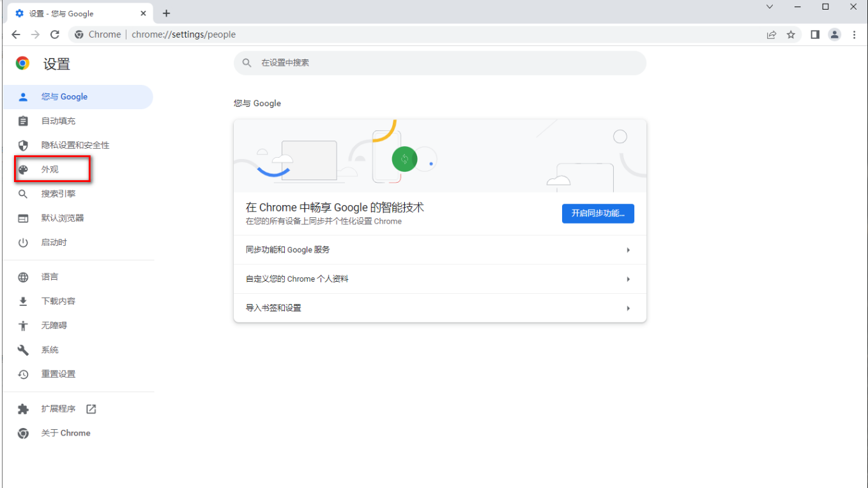Click the 在设置中搜索 search field
The width and height of the screenshot is (868, 488).
tap(440, 63)
